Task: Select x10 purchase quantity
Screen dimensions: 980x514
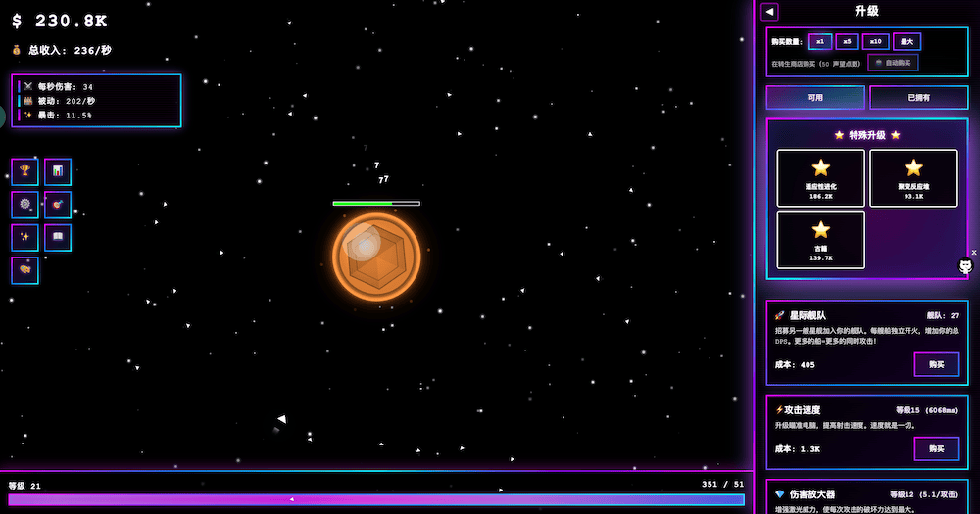Action: pos(875,41)
